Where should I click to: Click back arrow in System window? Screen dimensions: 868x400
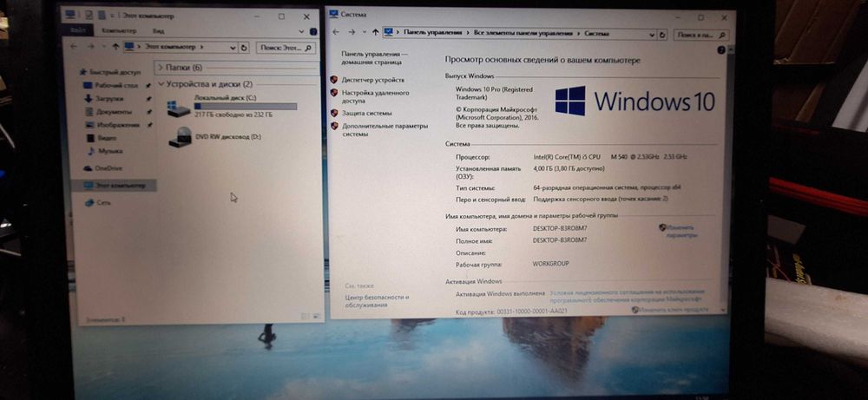335,32
